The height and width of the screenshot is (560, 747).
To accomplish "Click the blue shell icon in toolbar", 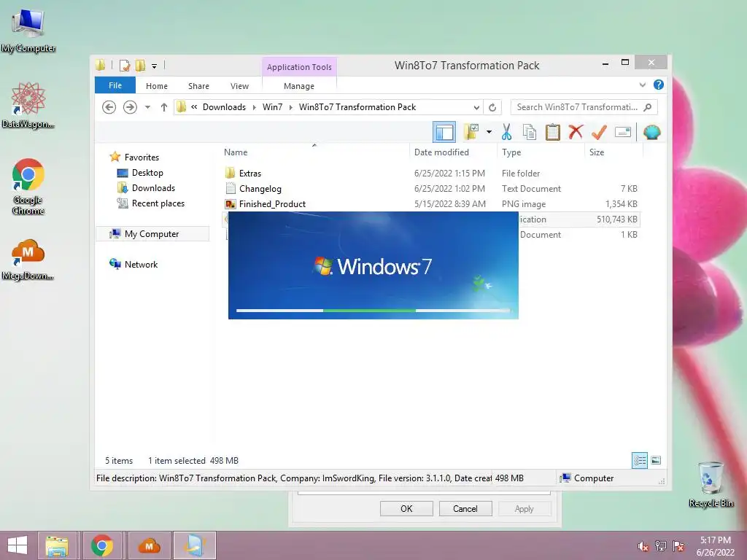I will [x=651, y=132].
